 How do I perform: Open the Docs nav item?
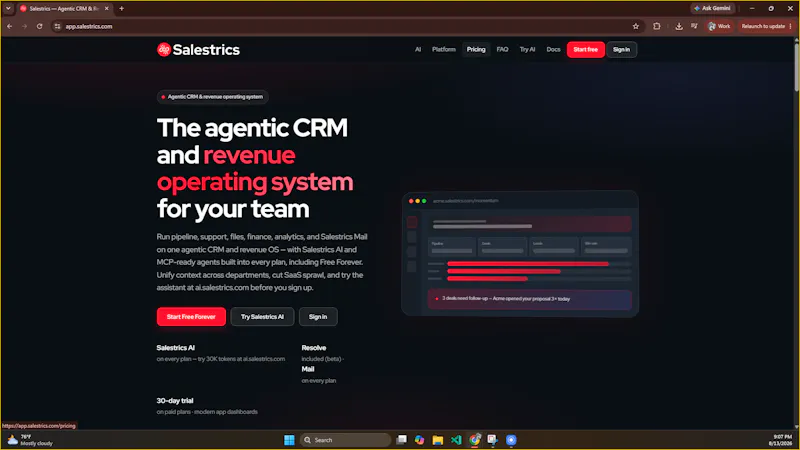[x=554, y=49]
